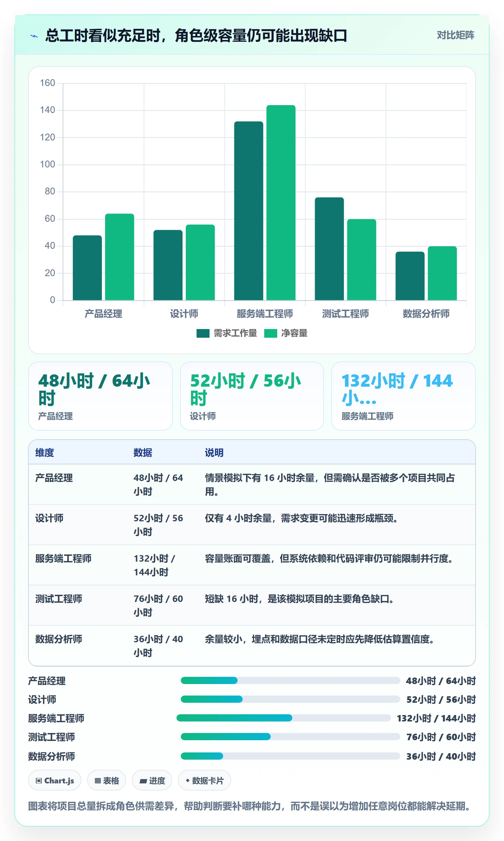This screenshot has height=841, width=504.
Task: Select the 数据卡片 tag
Action: point(204,780)
